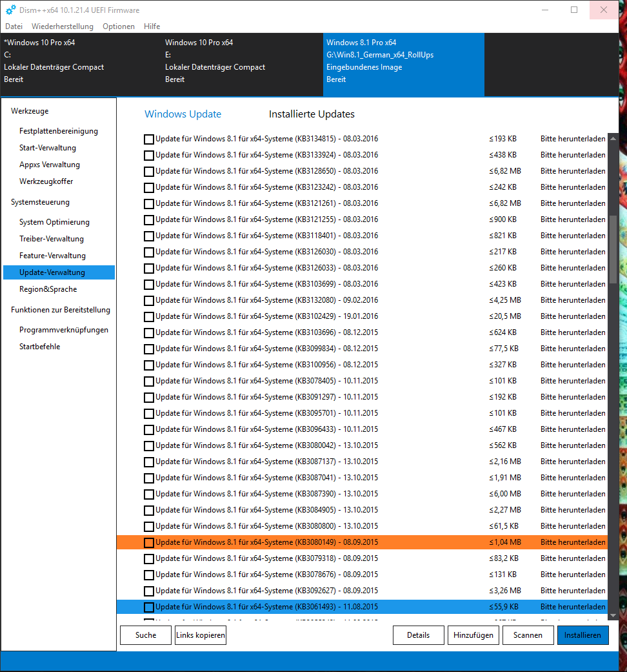
Task: Switch to the Installierte Updates tab
Action: 312,114
